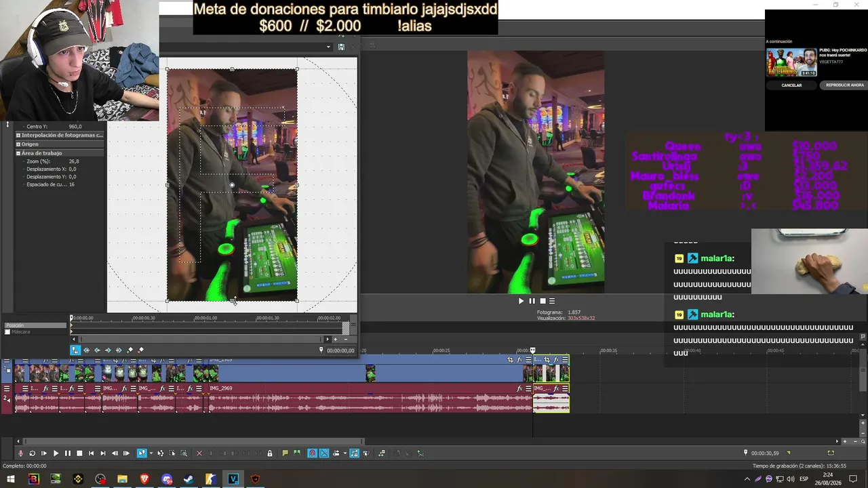Toggle loop playback in main transport
Image resolution: width=868 pixels, height=488 pixels.
[32, 453]
